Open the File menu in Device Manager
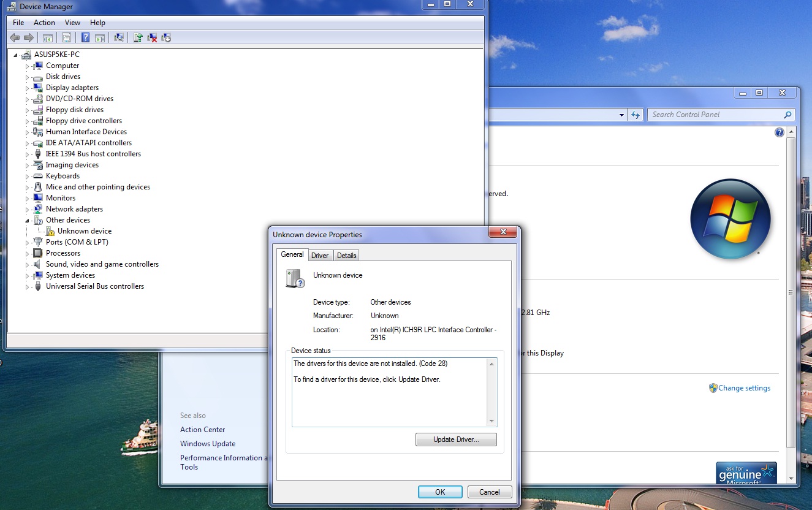This screenshot has height=510, width=812. pyautogui.click(x=18, y=23)
